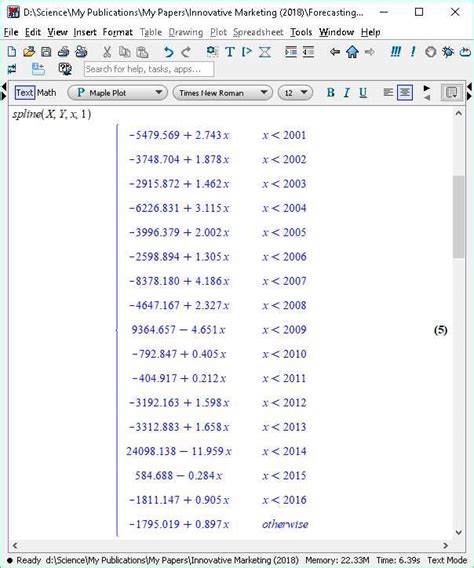Click the vertical scrollbar up arrow
The width and height of the screenshot is (474, 568).
click(458, 113)
